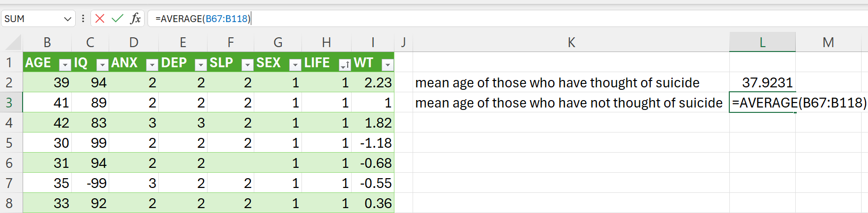Select row 5 header
Image resolution: width=868 pixels, height=213 pixels.
pos(9,143)
